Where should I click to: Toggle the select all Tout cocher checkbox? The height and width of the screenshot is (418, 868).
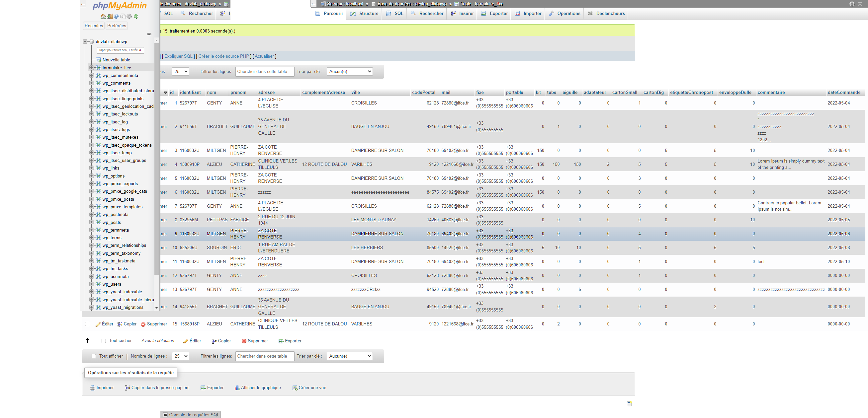104,341
